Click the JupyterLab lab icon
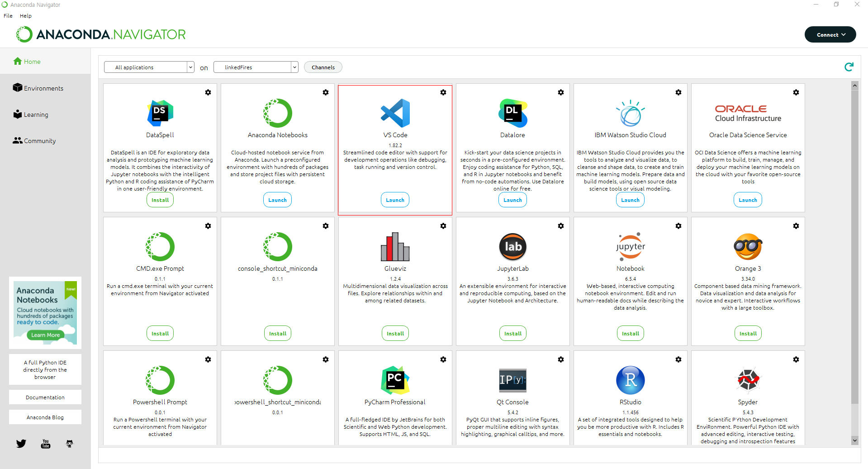The width and height of the screenshot is (868, 469). click(x=513, y=247)
